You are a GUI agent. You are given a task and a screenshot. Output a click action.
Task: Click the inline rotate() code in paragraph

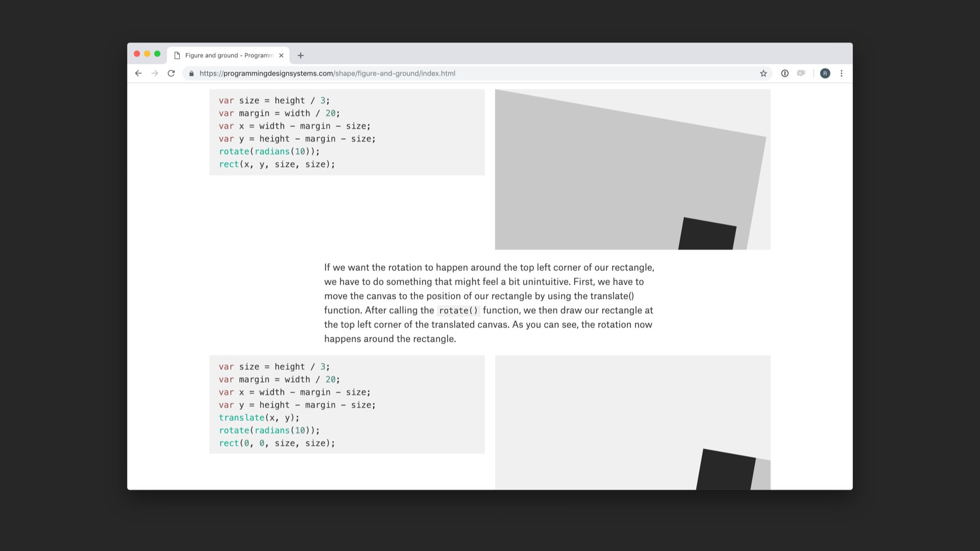point(458,311)
